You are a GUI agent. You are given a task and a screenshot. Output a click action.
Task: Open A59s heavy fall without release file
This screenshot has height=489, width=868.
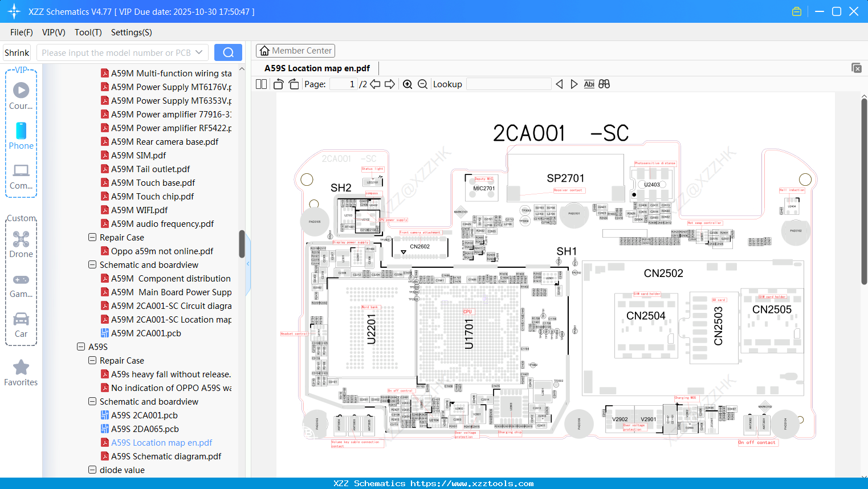(171, 374)
